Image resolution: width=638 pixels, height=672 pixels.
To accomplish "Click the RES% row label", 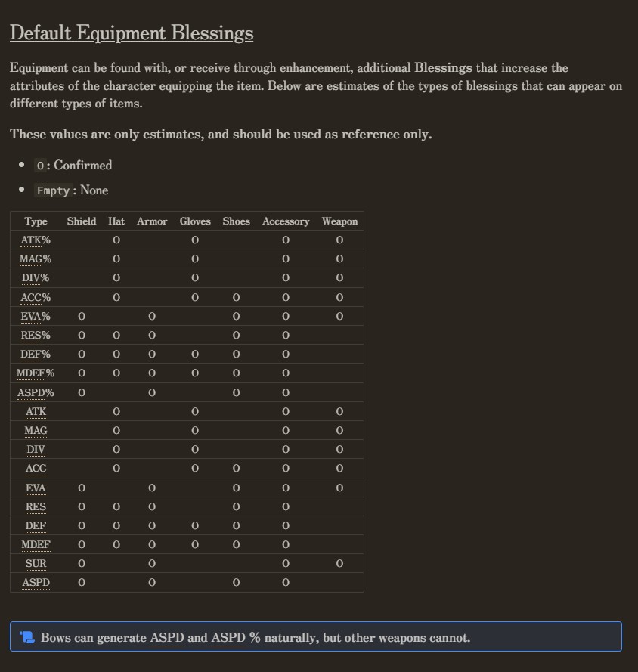I will point(36,335).
